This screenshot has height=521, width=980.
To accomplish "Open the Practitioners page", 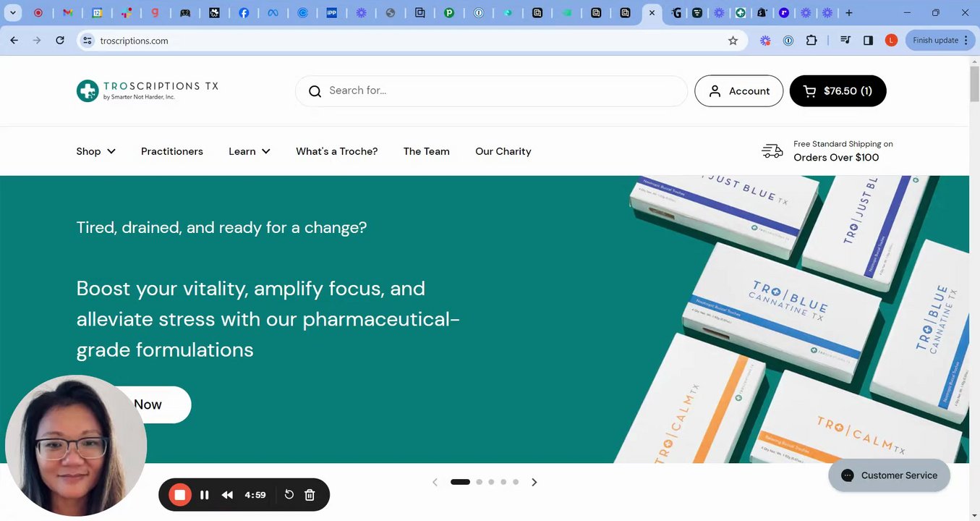I will [x=172, y=151].
